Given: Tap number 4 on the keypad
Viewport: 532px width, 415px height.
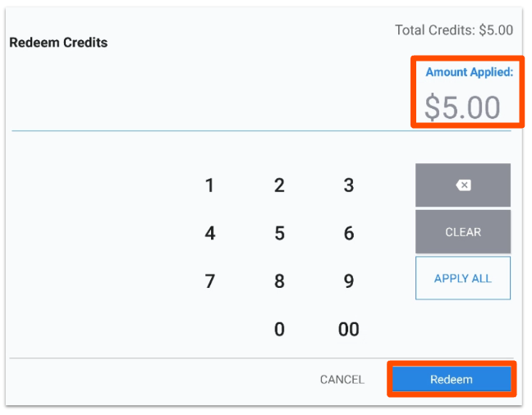Looking at the screenshot, I should pos(210,234).
